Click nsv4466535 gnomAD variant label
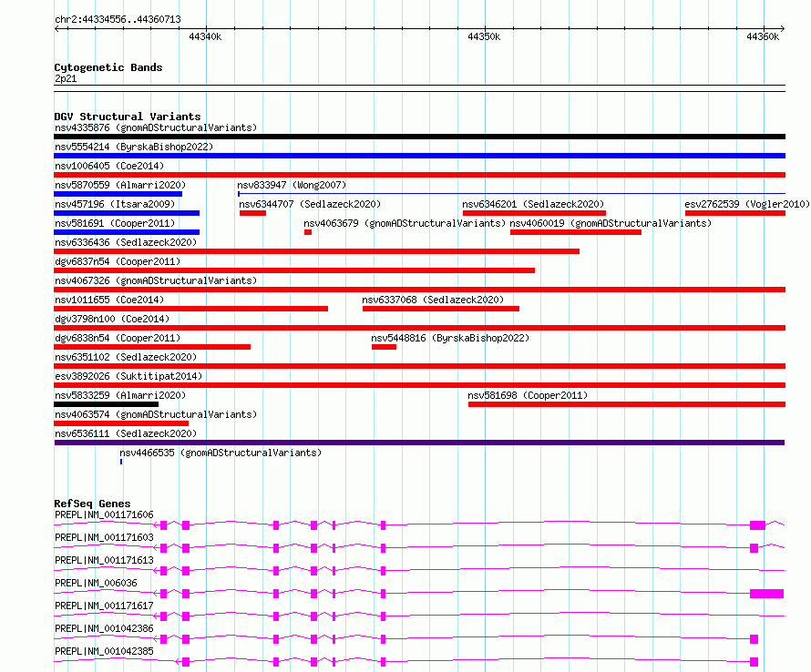This screenshot has width=811, height=672. tap(221, 453)
